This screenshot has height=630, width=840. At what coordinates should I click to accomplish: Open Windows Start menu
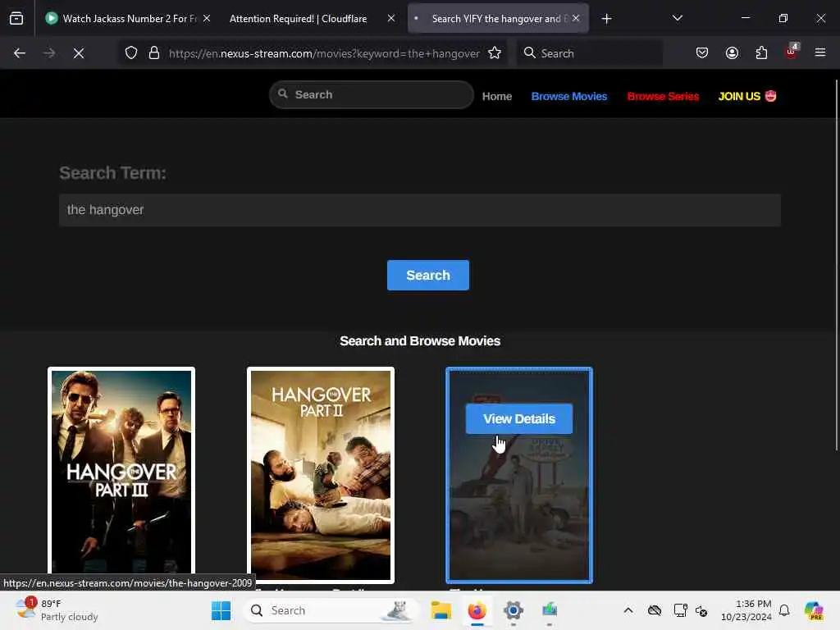[221, 610]
